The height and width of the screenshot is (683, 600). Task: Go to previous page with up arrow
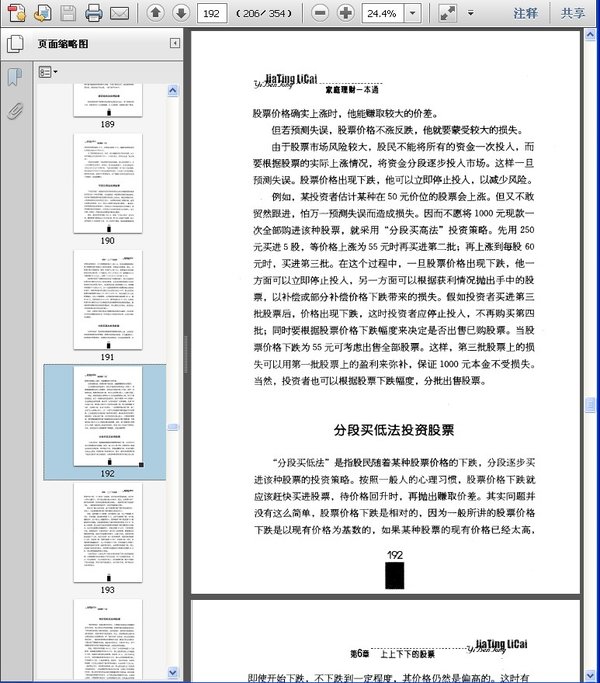click(156, 13)
